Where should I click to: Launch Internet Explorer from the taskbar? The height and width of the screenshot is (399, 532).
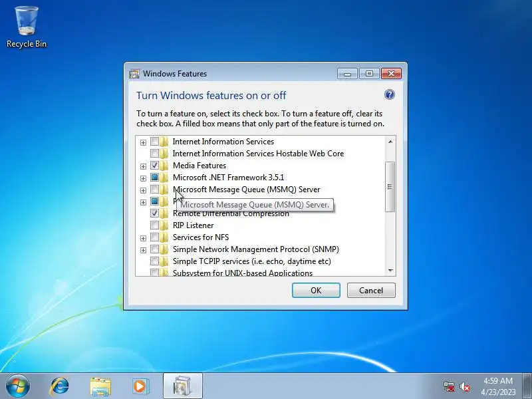(x=60, y=386)
